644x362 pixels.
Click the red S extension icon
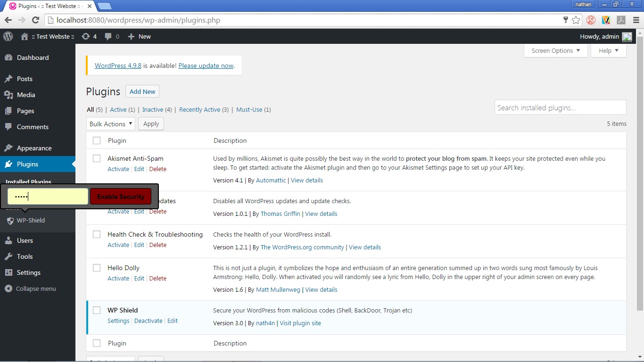tap(591, 20)
